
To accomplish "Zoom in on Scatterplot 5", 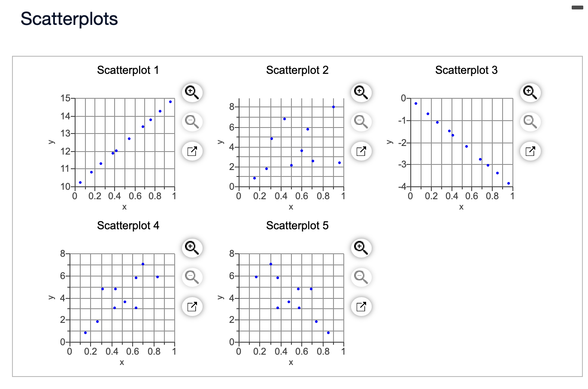I will 361,248.
